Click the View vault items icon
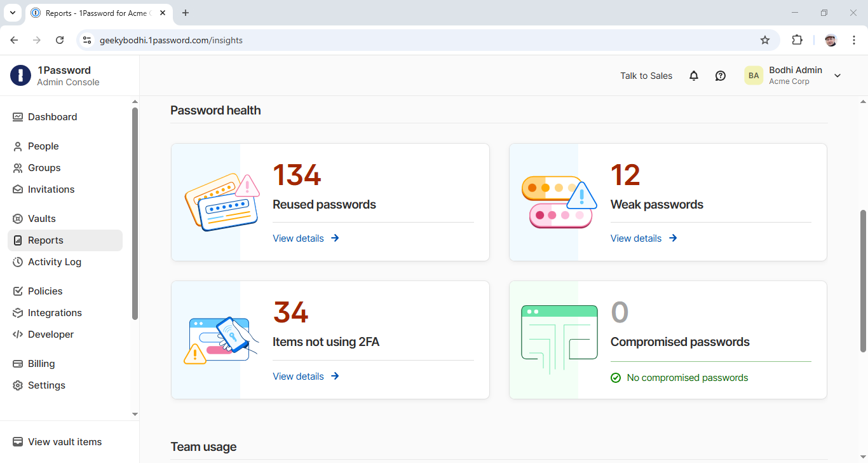 [x=18, y=442]
